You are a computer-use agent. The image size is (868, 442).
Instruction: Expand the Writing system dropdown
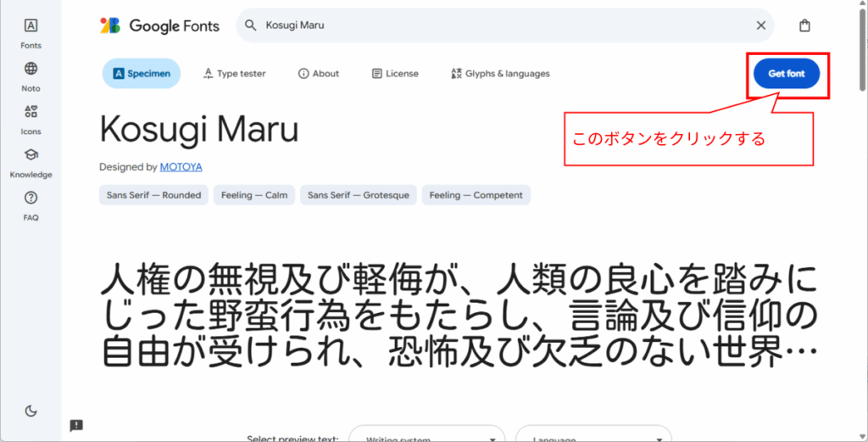430,436
